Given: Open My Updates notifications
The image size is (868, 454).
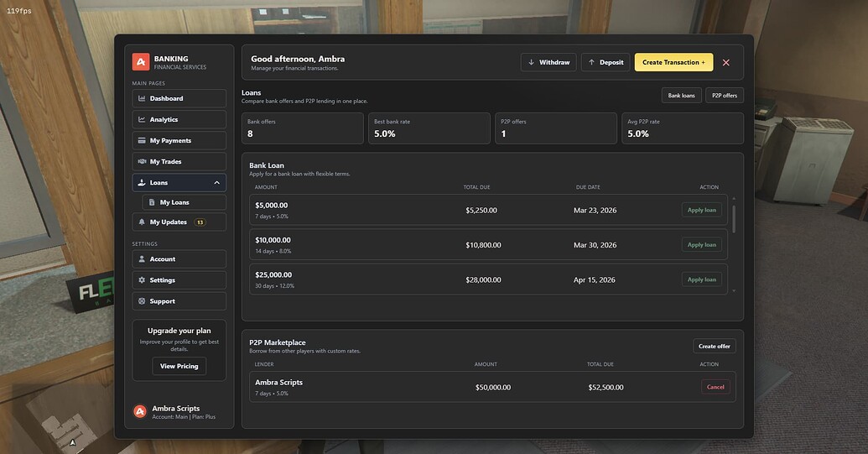Looking at the screenshot, I should pos(179,222).
